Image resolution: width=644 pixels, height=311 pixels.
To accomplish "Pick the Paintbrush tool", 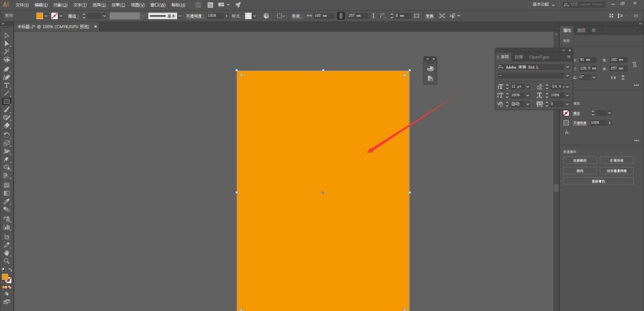I will [x=7, y=110].
